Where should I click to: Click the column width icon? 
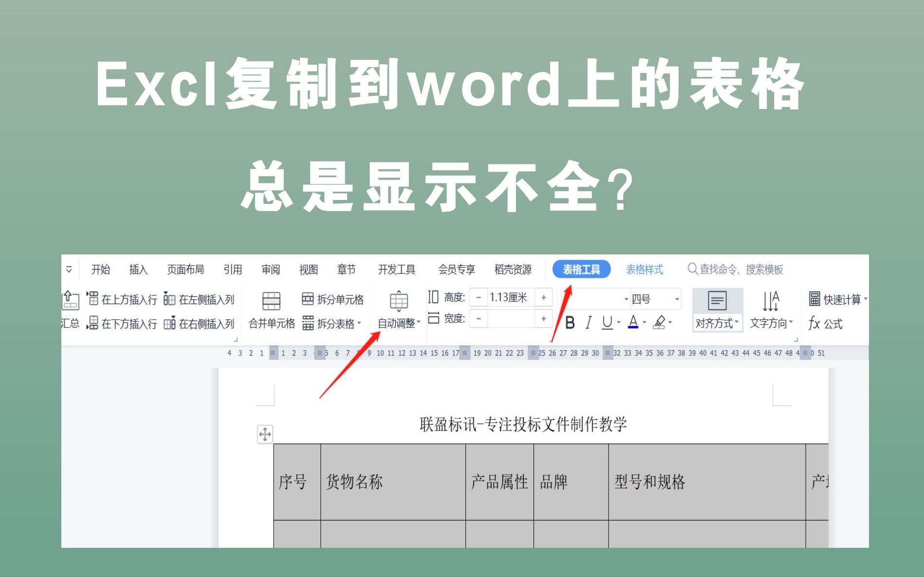tap(433, 318)
